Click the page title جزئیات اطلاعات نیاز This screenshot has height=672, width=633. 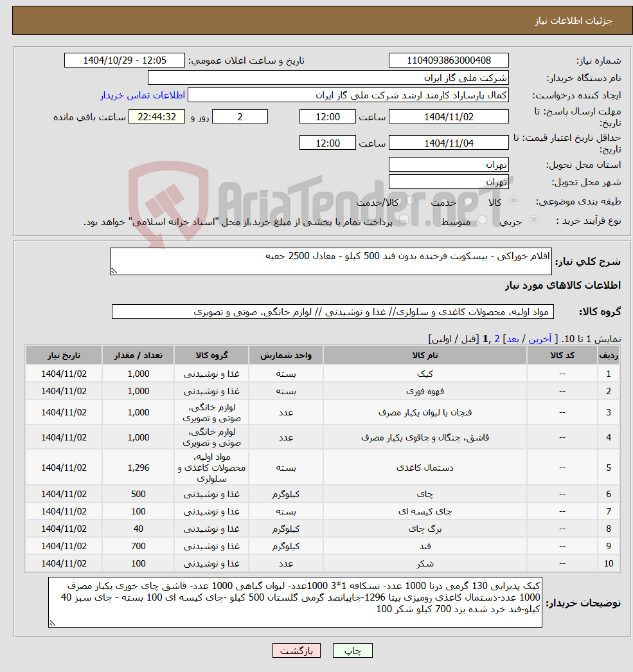point(573,21)
